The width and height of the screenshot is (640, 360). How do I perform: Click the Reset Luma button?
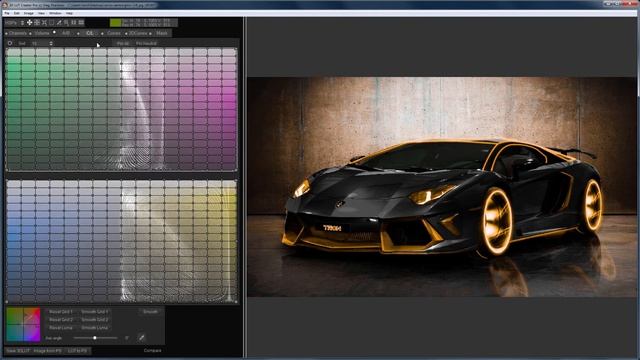point(61,328)
